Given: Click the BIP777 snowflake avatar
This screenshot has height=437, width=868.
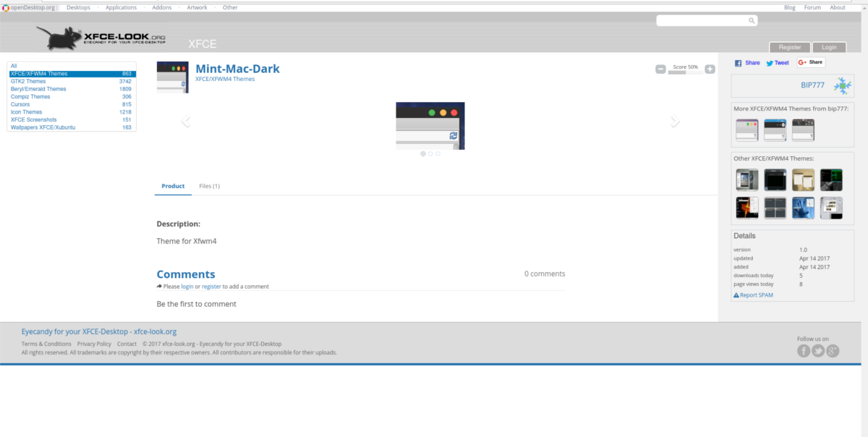Looking at the screenshot, I should 842,86.
